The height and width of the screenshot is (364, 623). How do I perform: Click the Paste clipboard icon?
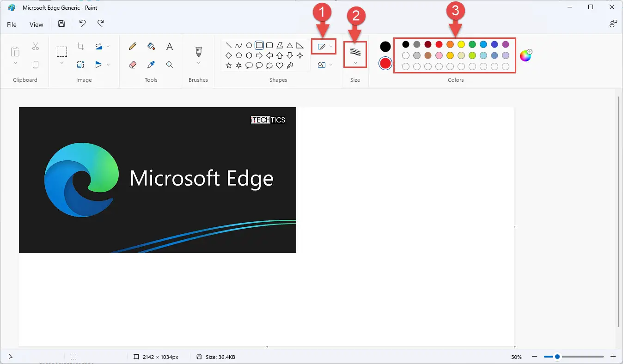tap(15, 51)
